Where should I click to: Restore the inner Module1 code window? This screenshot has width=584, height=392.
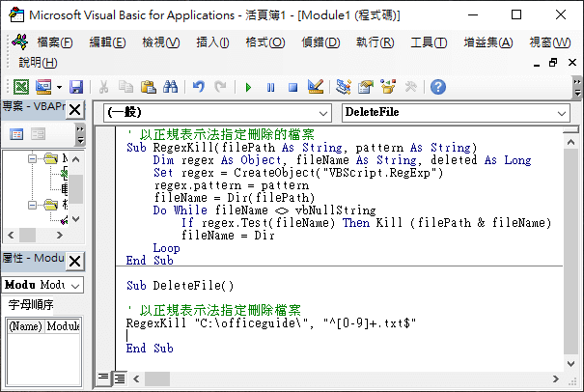tap(553, 63)
